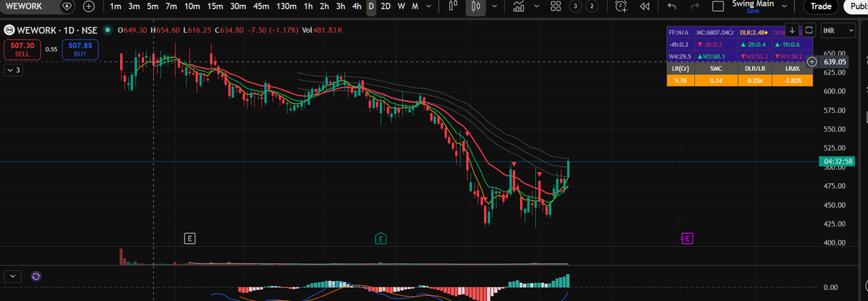Switch chart to 130m interval

click(286, 7)
